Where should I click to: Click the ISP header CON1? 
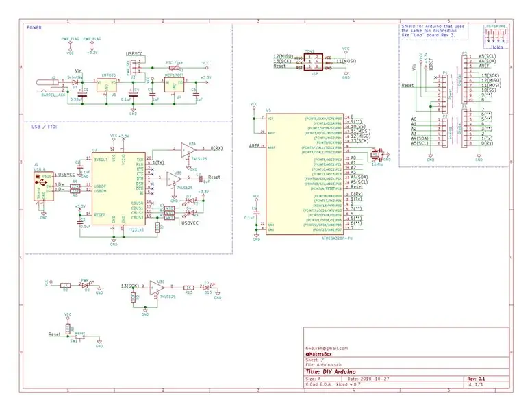(313, 62)
